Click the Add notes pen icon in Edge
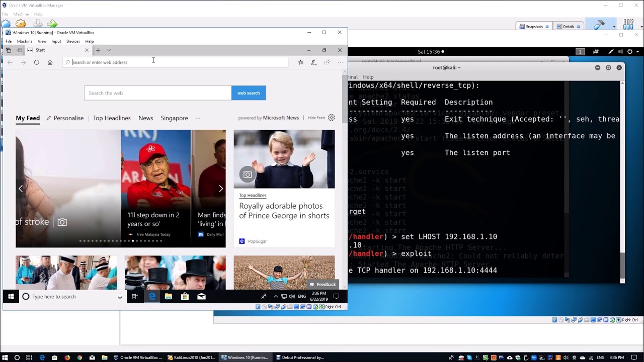644x362 pixels. tap(313, 62)
